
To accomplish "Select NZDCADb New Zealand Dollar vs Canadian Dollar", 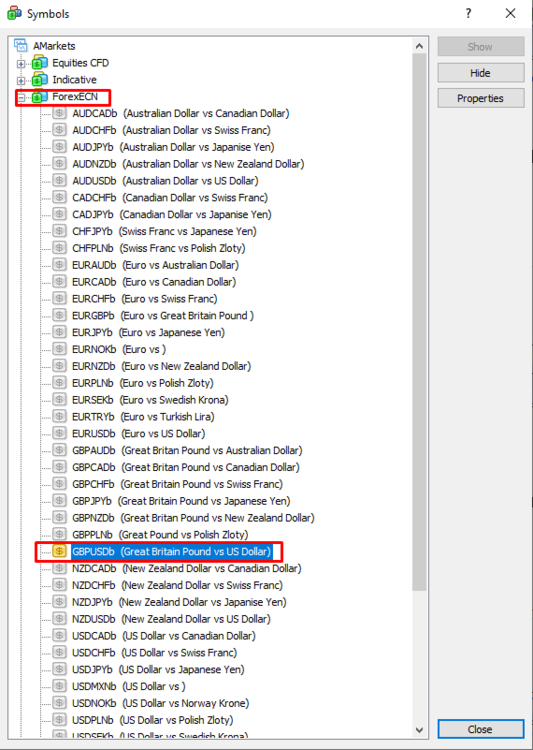I will pyautogui.click(x=187, y=568).
